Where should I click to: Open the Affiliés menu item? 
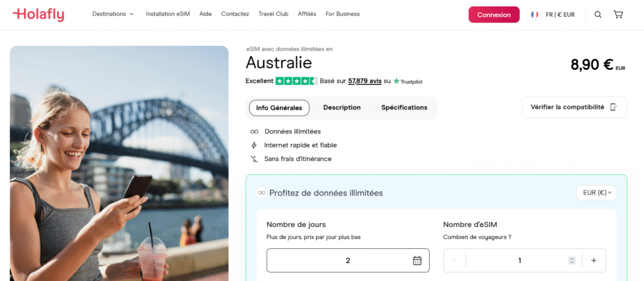click(x=307, y=14)
